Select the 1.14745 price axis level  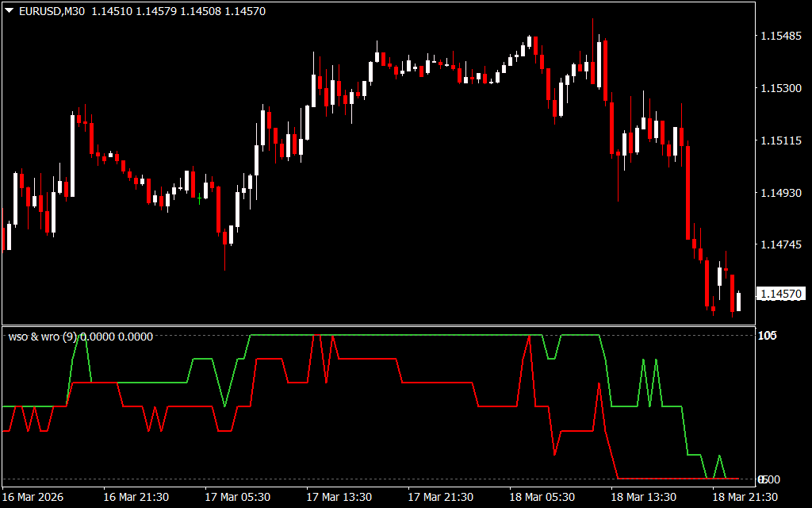[x=779, y=244]
